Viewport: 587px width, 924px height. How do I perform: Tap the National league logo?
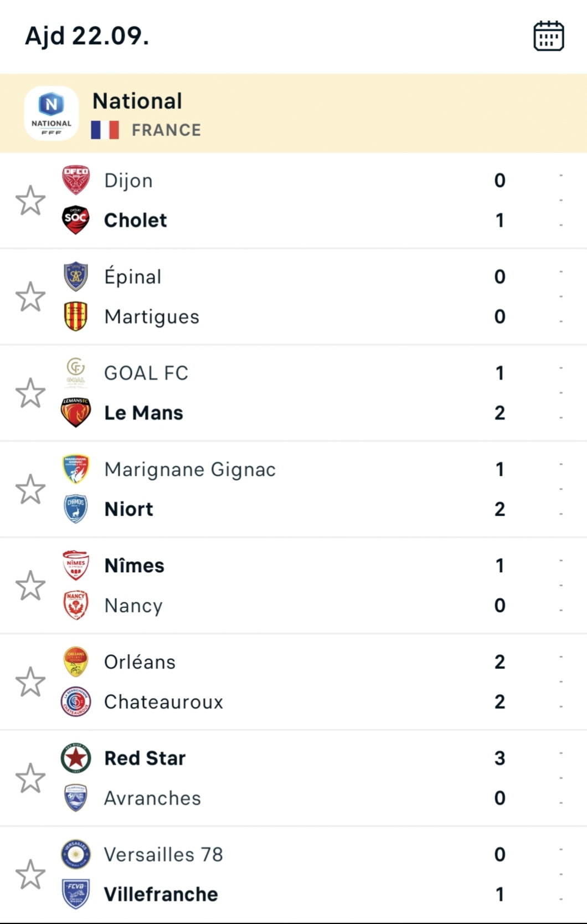(52, 113)
